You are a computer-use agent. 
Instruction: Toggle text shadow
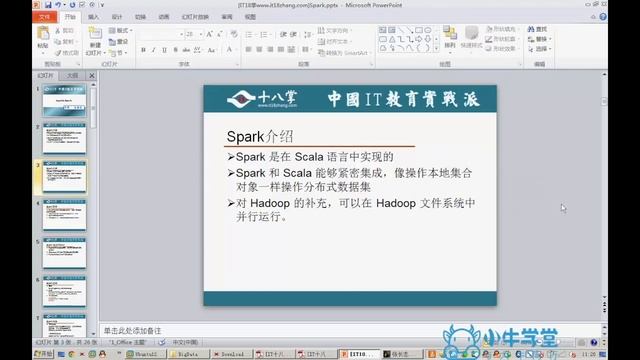[x=175, y=50]
